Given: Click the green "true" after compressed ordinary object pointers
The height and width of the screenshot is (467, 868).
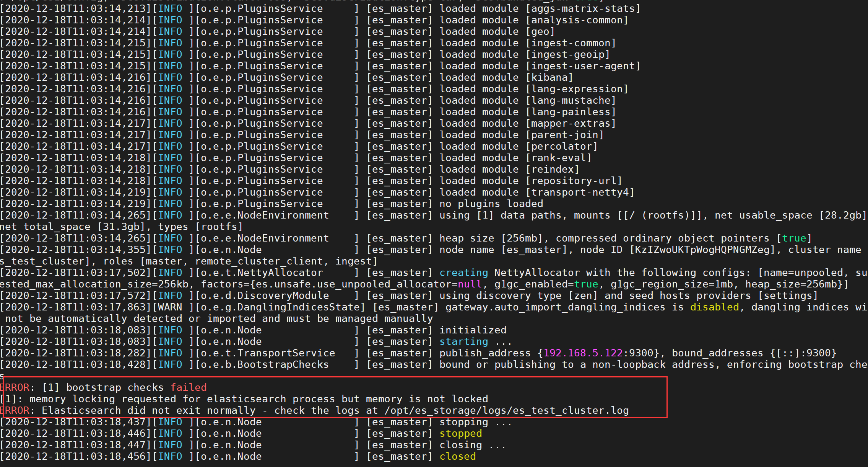Looking at the screenshot, I should pos(794,238).
